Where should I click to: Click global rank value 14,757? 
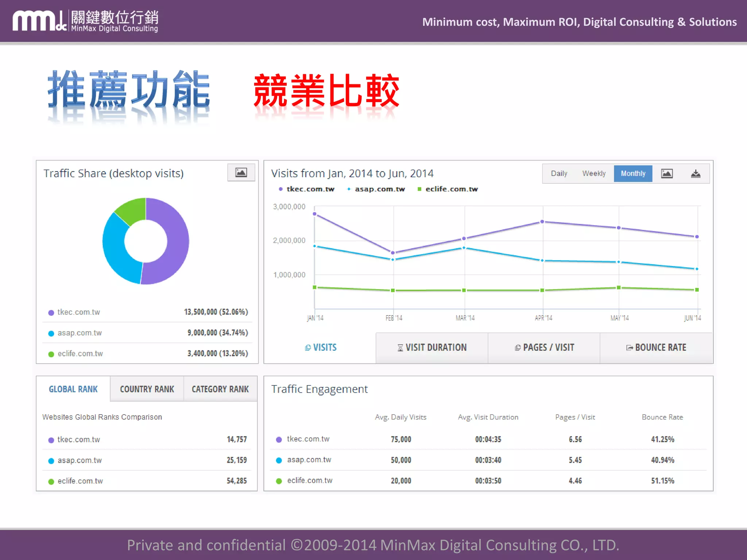coord(237,440)
